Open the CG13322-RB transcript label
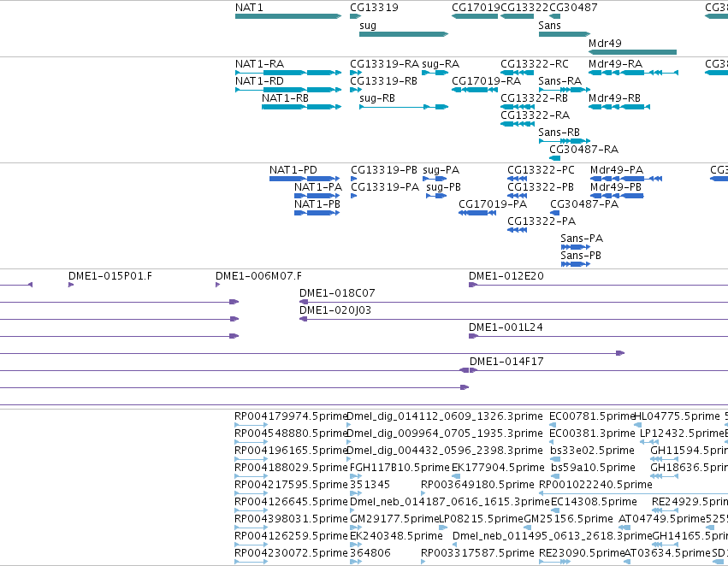This screenshot has height=566, width=728. point(535,98)
